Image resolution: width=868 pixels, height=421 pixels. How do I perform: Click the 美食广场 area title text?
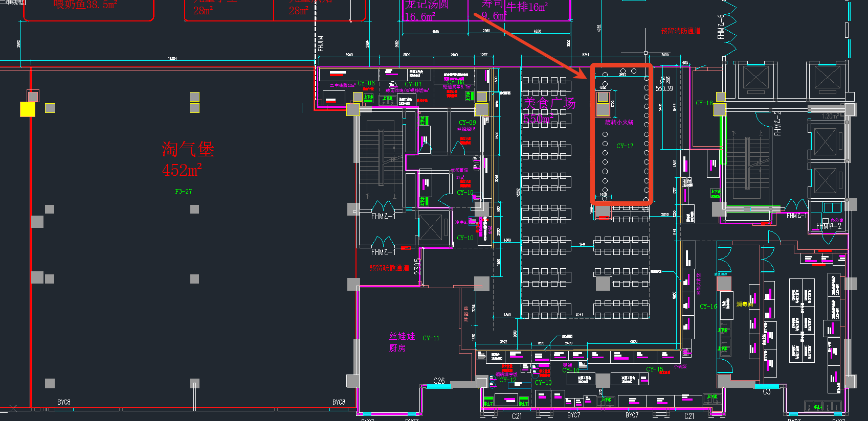[549, 103]
